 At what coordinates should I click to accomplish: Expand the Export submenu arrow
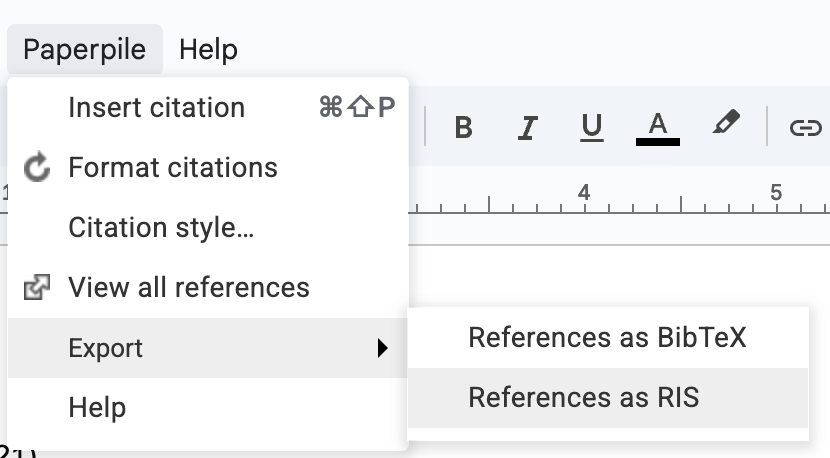pyautogui.click(x=382, y=349)
